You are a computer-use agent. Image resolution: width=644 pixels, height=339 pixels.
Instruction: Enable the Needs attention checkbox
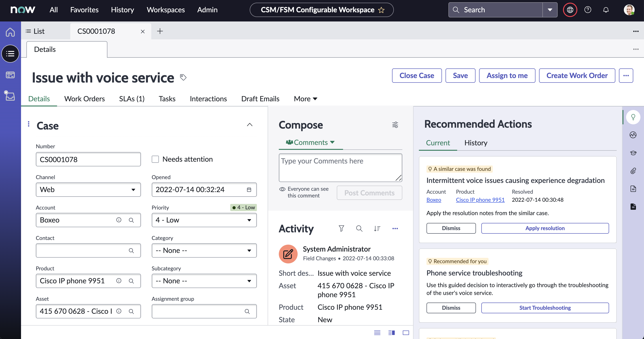click(x=155, y=159)
